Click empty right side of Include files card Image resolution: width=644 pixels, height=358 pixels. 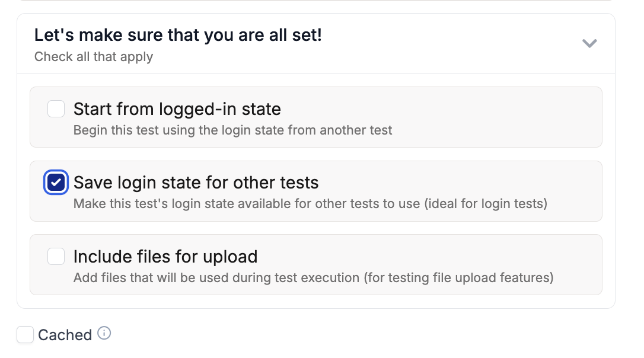504,258
